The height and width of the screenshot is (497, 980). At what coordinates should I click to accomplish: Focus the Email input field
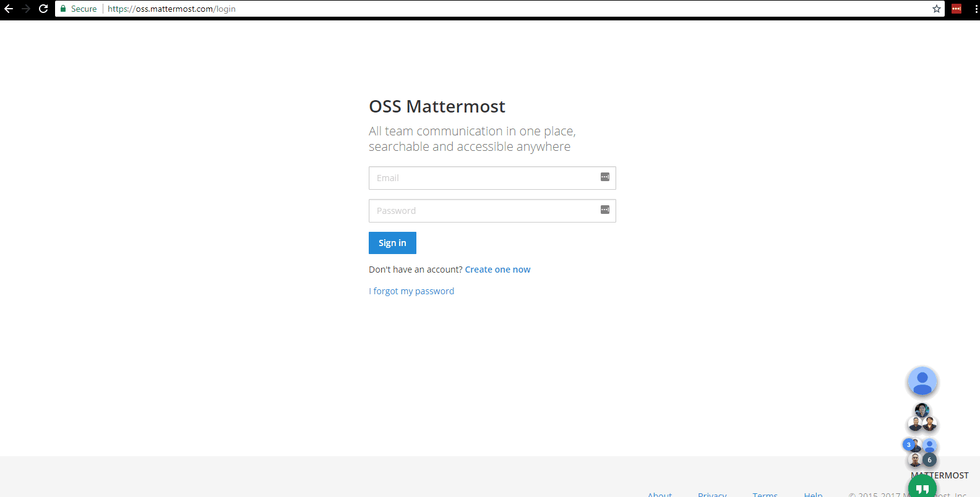(492, 178)
